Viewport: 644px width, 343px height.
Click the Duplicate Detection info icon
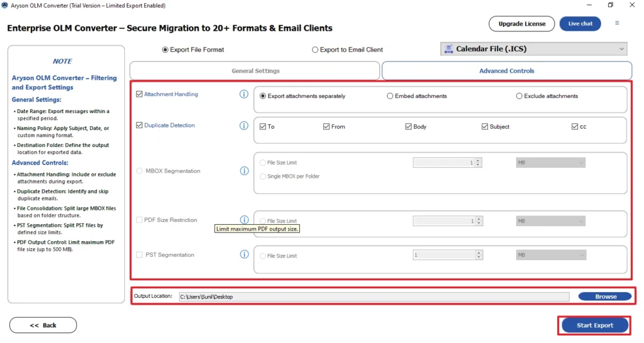point(244,126)
